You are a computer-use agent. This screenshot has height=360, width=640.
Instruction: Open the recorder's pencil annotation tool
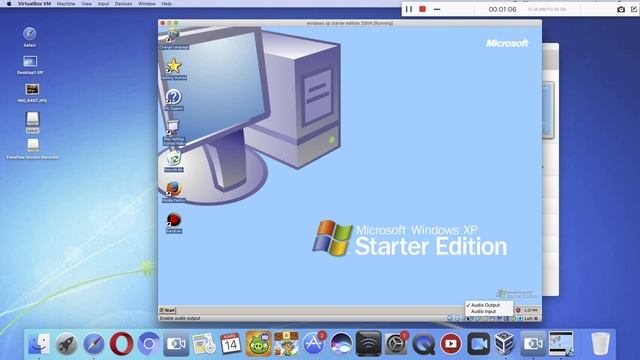point(634,9)
